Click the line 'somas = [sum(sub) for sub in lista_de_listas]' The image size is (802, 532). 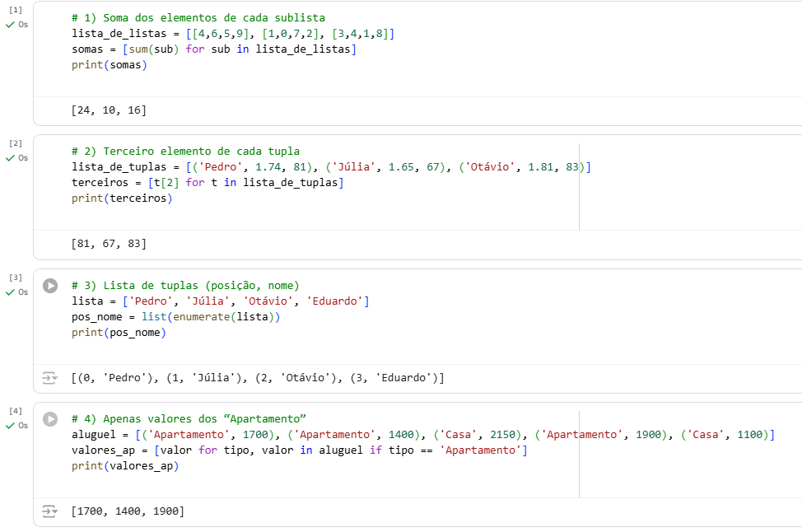[214, 49]
